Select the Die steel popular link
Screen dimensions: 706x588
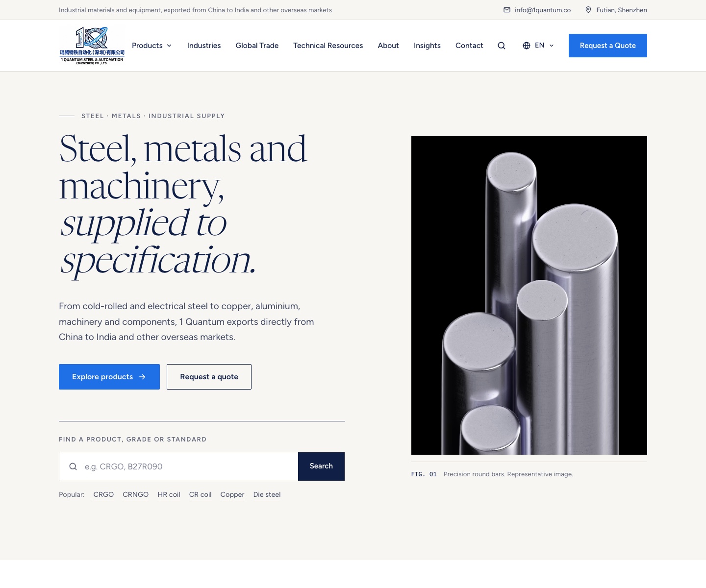[267, 495]
